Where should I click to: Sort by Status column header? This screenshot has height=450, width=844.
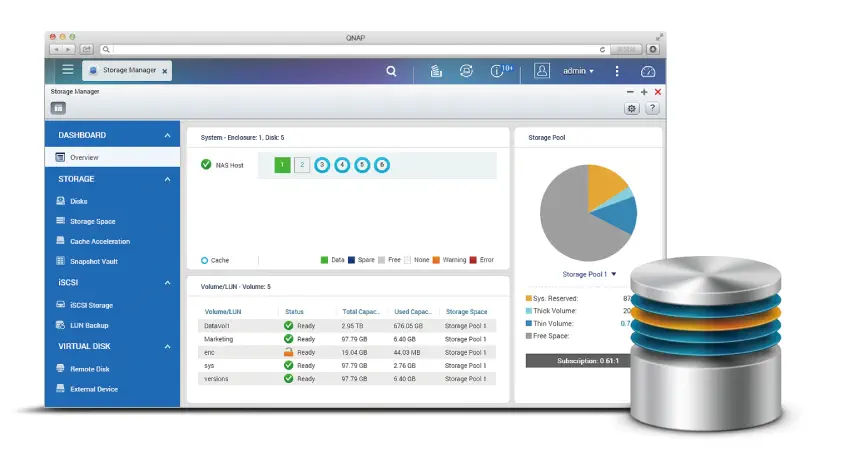tap(294, 312)
